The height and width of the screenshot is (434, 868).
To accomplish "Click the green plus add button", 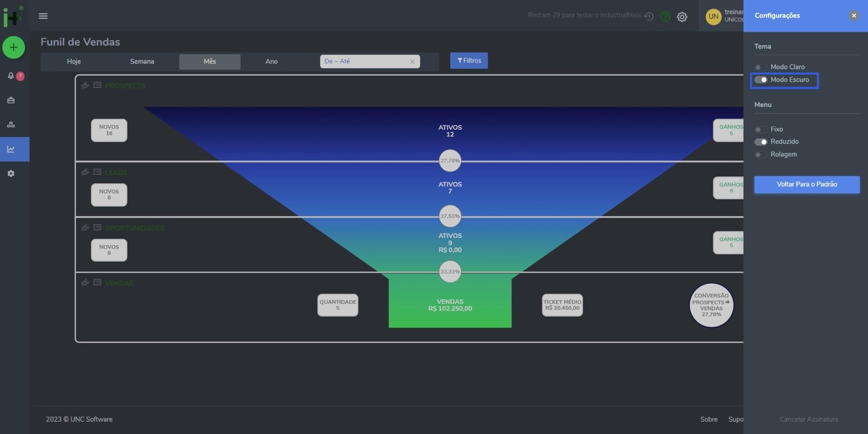I will pyautogui.click(x=14, y=48).
